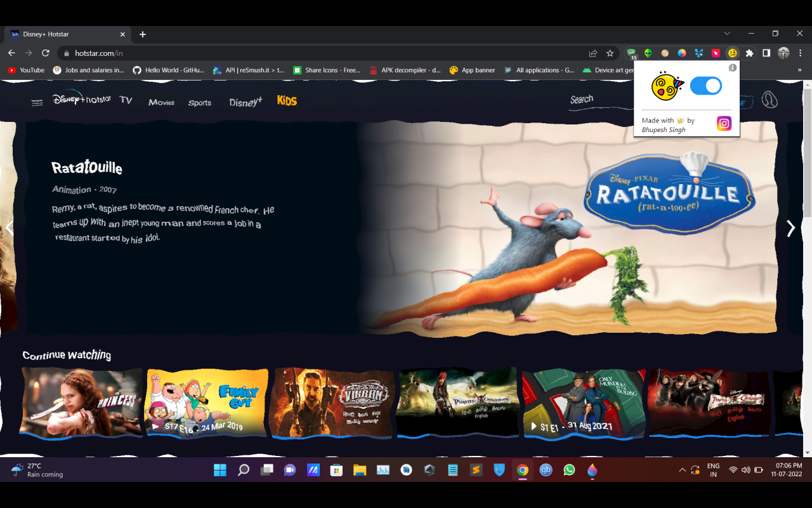
Task: Open File Explorer from the taskbar
Action: [360, 470]
